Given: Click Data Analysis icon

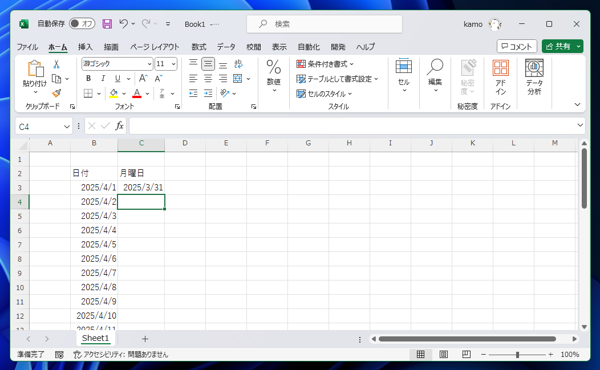Looking at the screenshot, I should coord(534,77).
